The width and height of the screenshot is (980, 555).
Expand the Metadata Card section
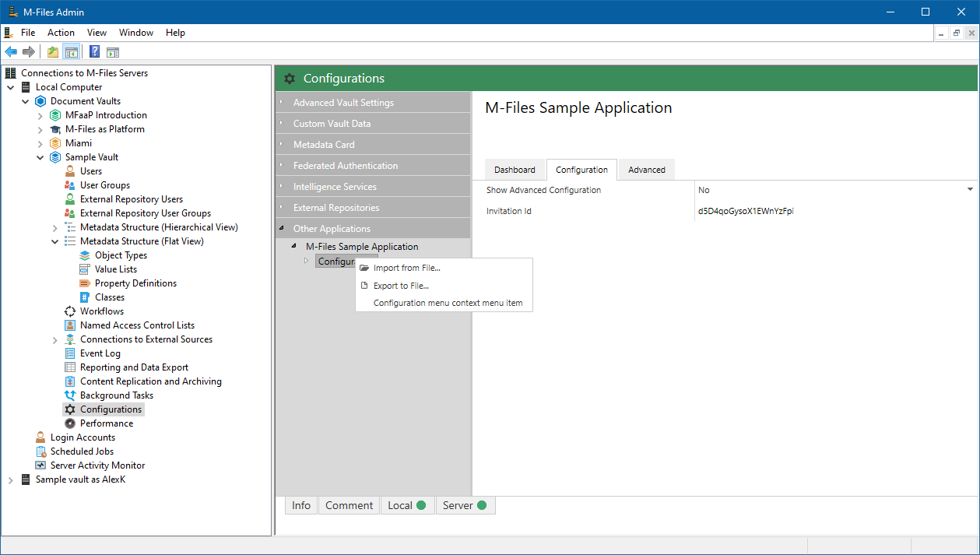[x=373, y=145]
